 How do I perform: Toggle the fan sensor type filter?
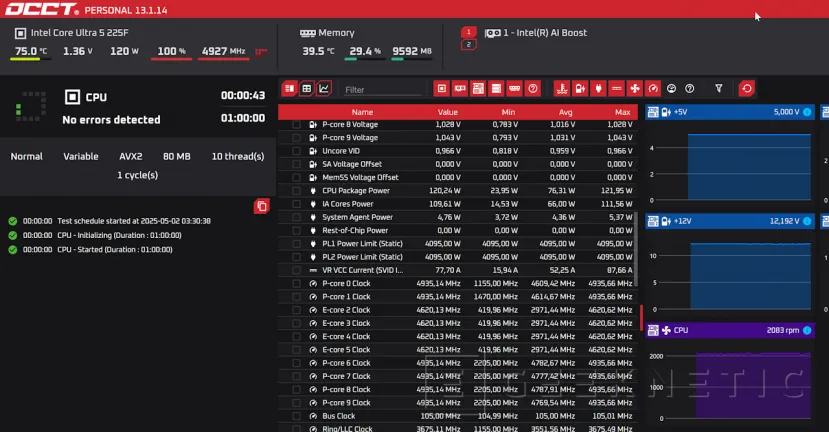coord(634,89)
